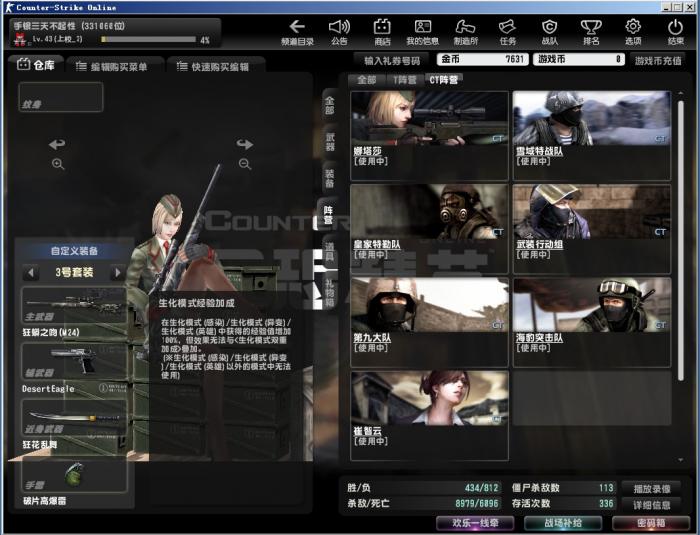Select the 狂猎之鹰 M24 primary weapon slot
The width and height of the screenshot is (700, 535).
coord(74,305)
